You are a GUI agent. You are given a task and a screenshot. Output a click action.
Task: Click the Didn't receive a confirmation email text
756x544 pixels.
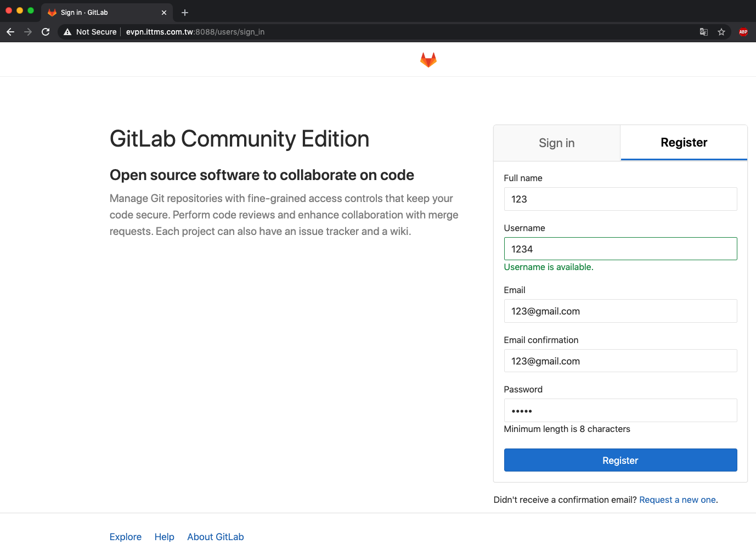pyautogui.click(x=565, y=500)
